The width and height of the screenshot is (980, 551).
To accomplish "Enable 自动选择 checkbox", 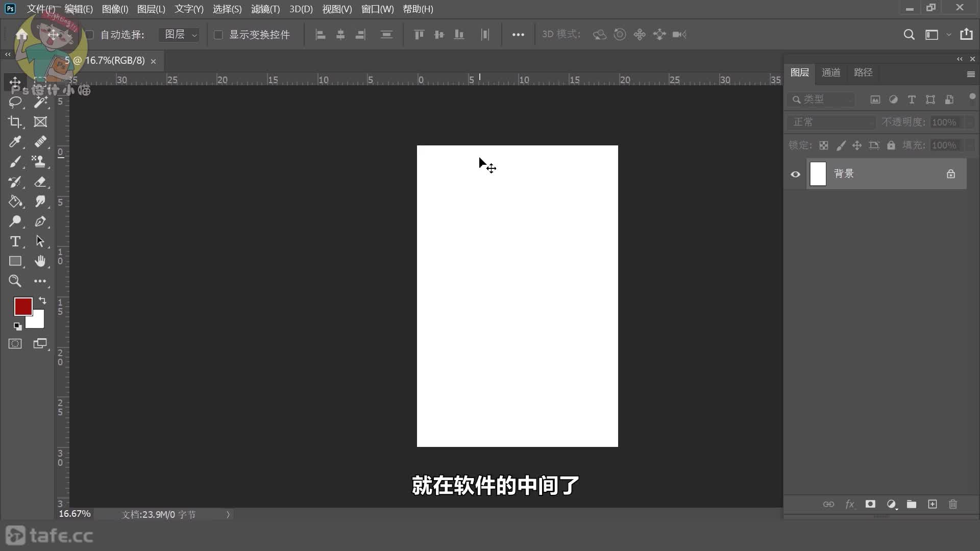I will coord(89,35).
